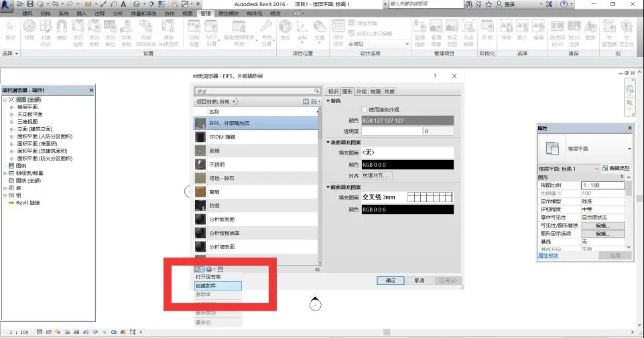Click the shading color swatch RGB 127 127 127
Viewport: 644px width, 338px height.
click(407, 120)
